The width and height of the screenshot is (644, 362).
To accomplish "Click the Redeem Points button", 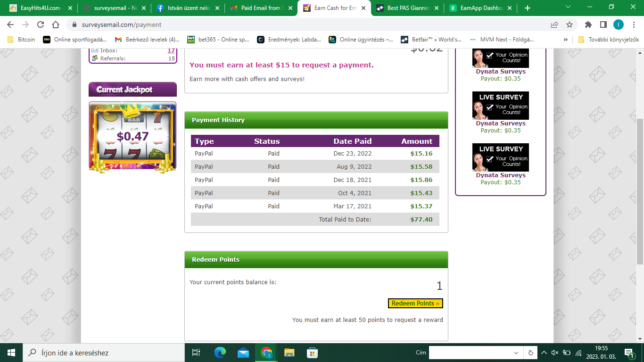I will (415, 304).
